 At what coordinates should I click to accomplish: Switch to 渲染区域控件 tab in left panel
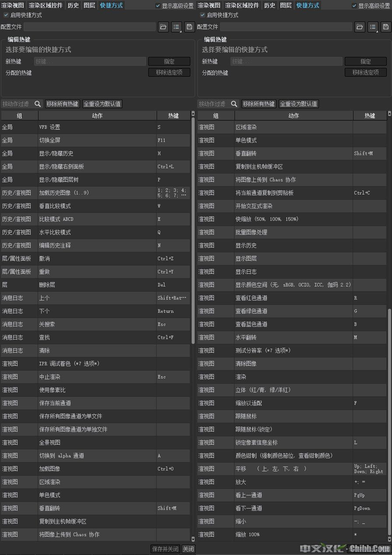click(x=45, y=5)
